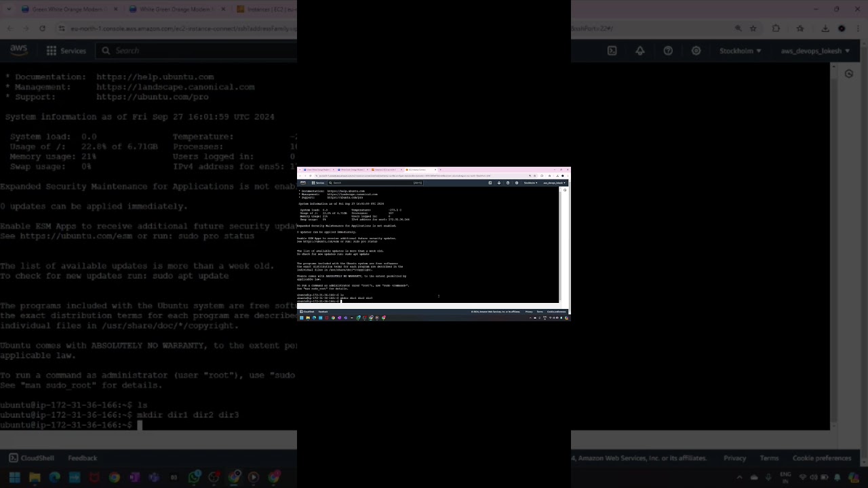Open tab search chevron at enlarged tab strip

pos(7,9)
